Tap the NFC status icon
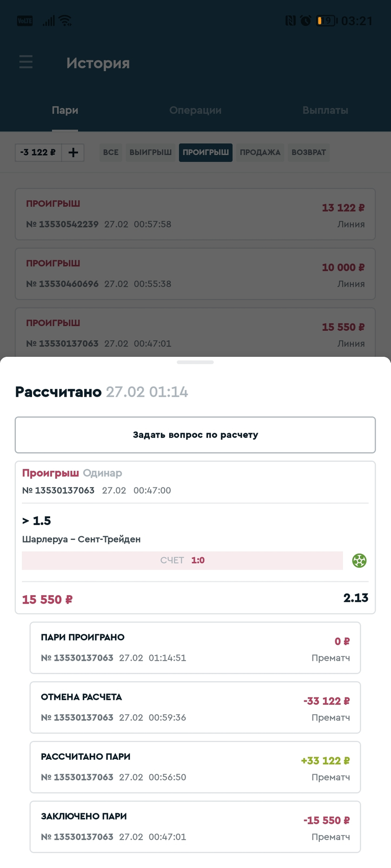Image resolution: width=391 pixels, height=868 pixels. (291, 20)
